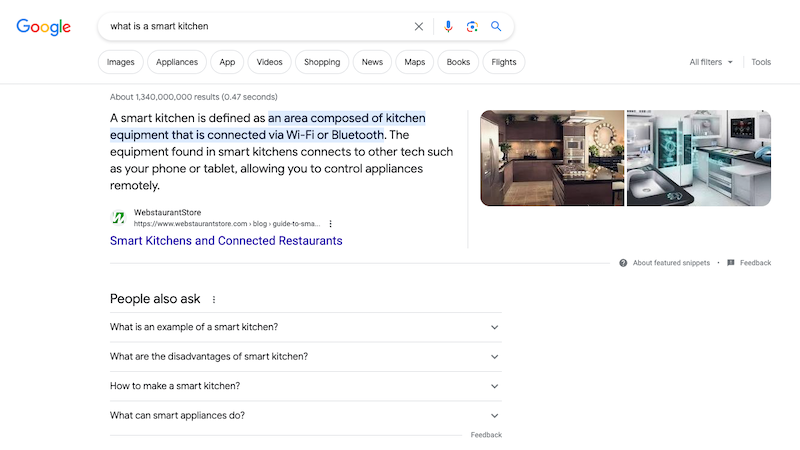
Task: Click the 'People also ask' heading
Action: click(155, 299)
